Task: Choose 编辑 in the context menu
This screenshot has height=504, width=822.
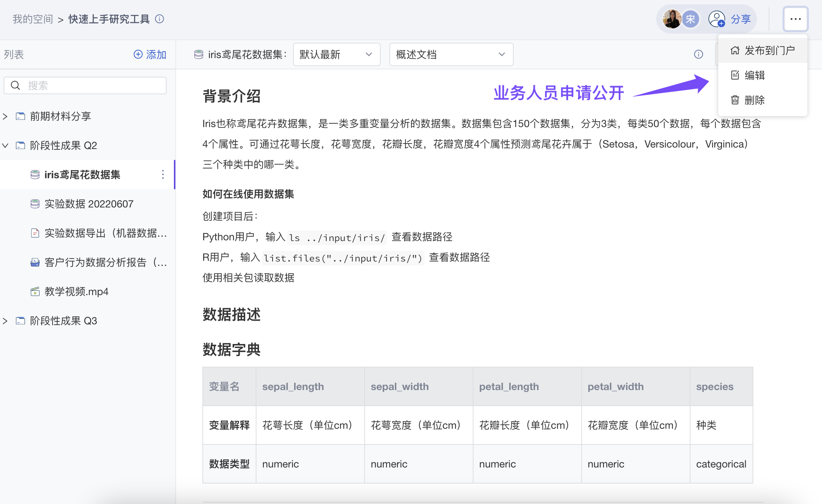Action: (x=754, y=75)
